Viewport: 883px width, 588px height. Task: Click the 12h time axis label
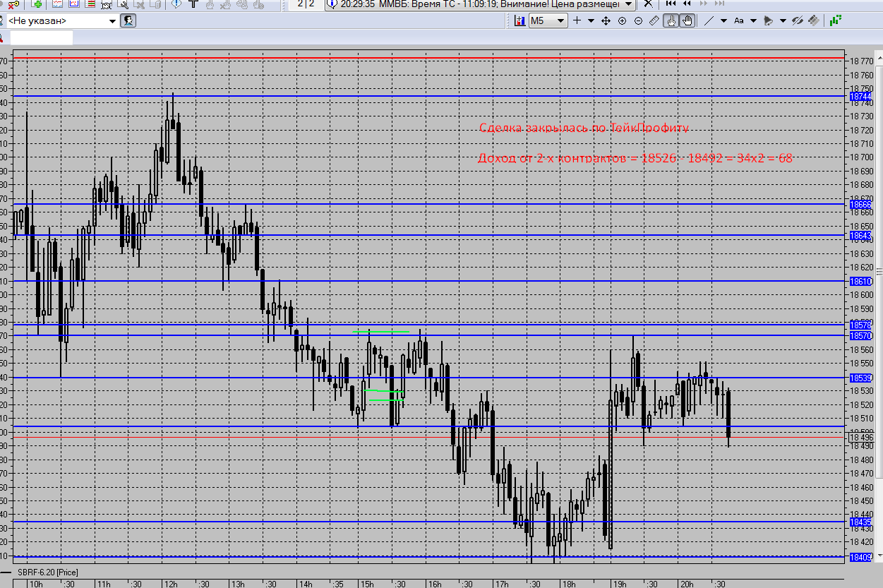169,584
